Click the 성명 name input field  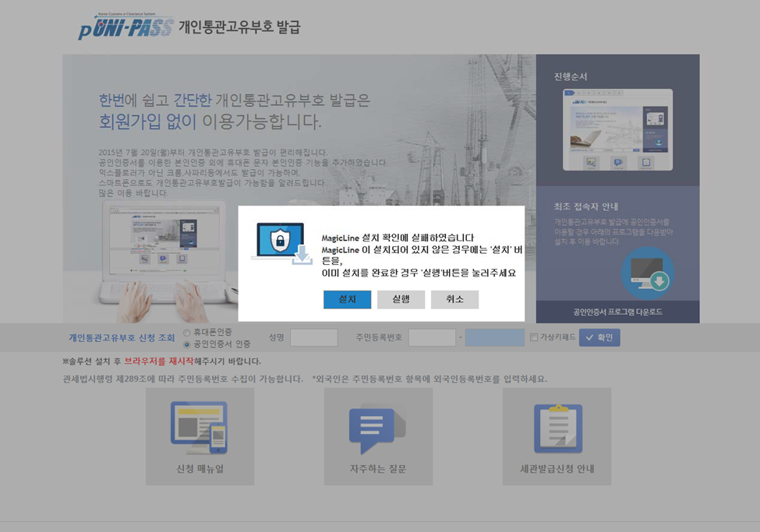[313, 338]
